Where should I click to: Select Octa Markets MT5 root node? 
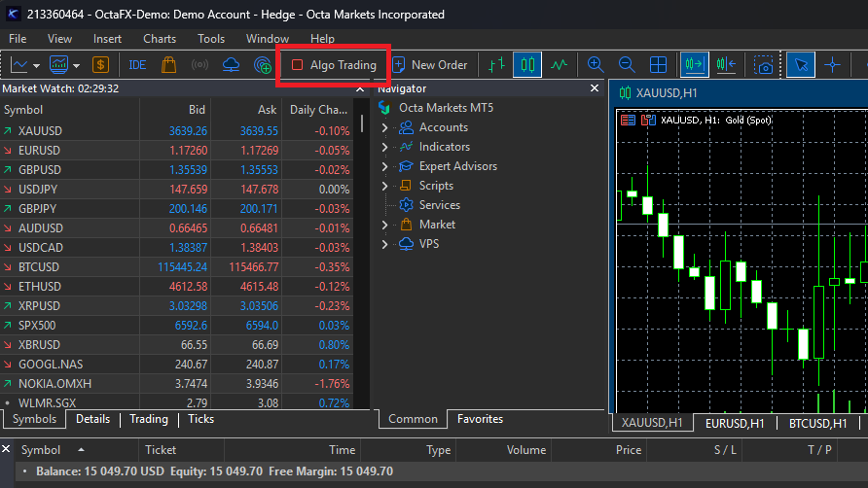[x=447, y=108]
